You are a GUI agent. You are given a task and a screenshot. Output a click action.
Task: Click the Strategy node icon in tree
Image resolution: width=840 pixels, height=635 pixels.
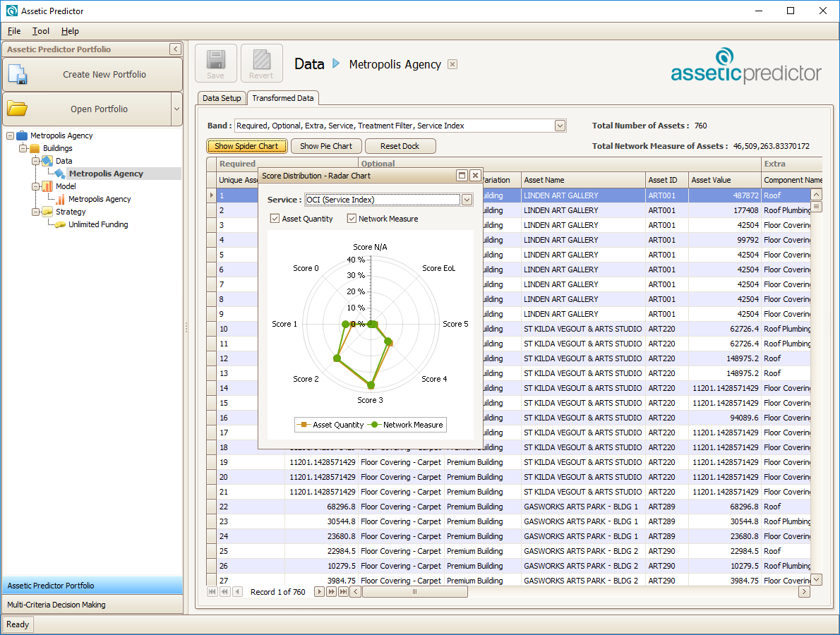click(48, 212)
